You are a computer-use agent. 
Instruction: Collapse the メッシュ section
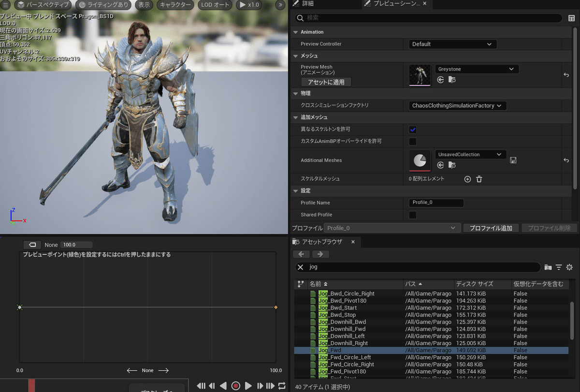pos(296,56)
